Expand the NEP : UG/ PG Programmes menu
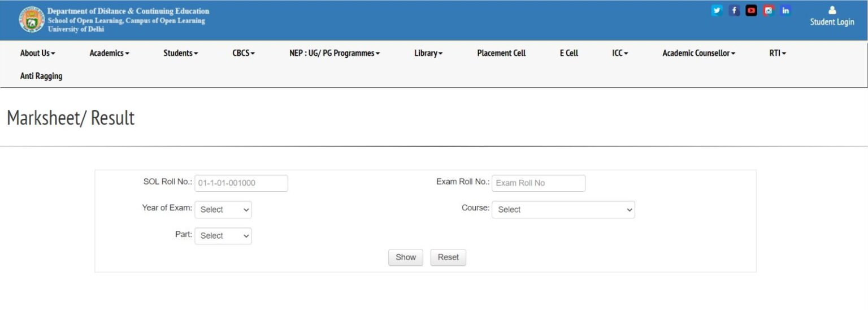 tap(334, 53)
